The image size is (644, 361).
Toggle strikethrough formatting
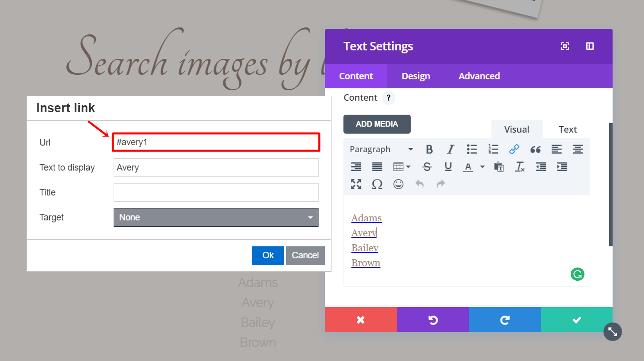point(427,167)
